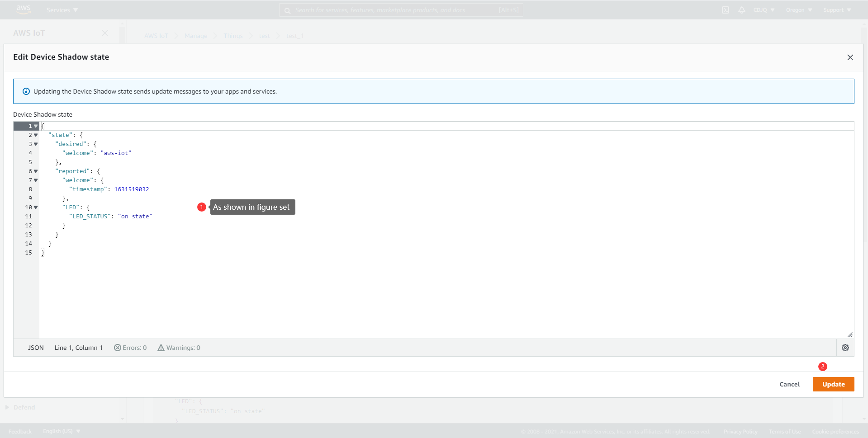Click the Manage breadcrumb link

pyautogui.click(x=196, y=36)
